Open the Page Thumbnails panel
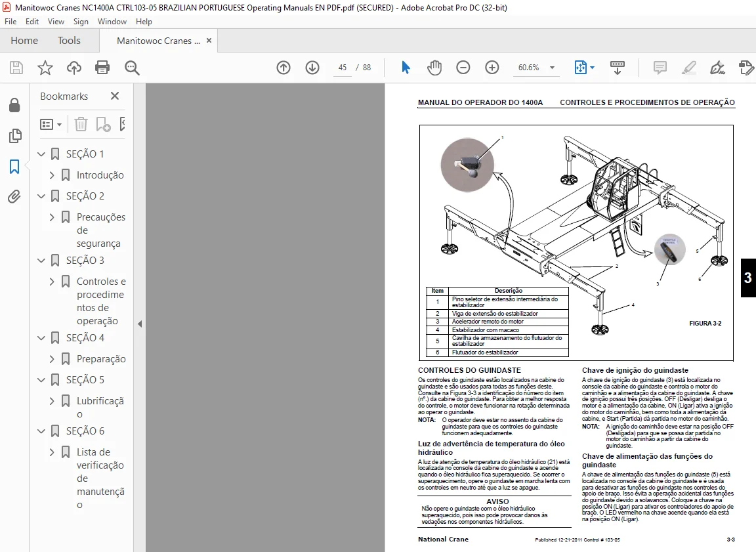 click(x=15, y=136)
